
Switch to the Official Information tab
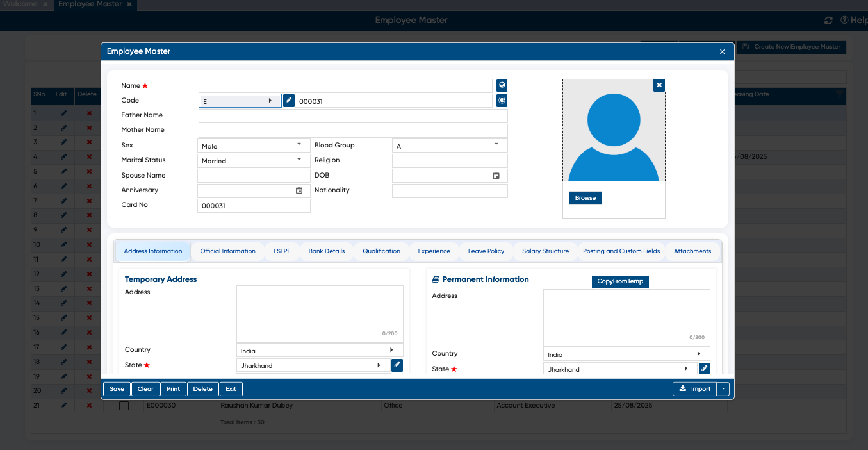pyautogui.click(x=227, y=251)
